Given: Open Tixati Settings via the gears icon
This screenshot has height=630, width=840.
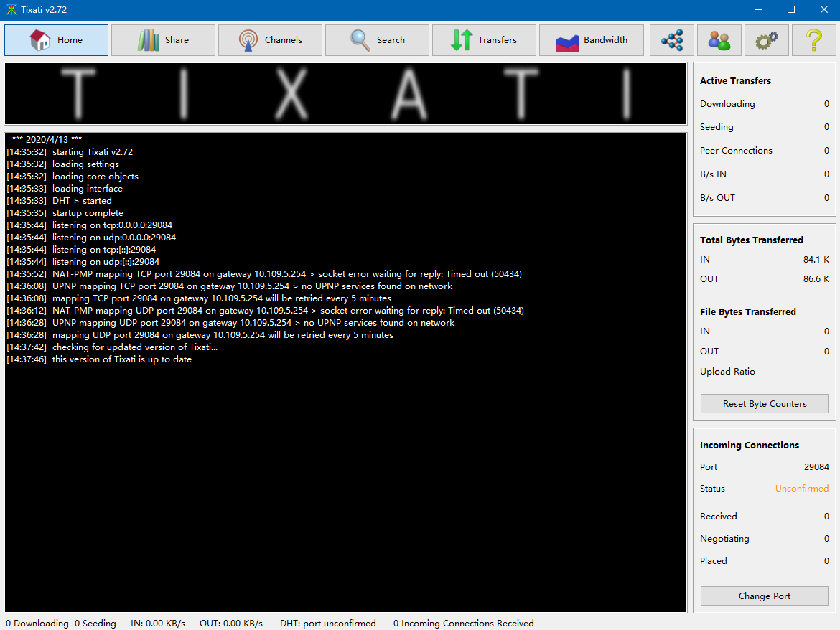Looking at the screenshot, I should click(766, 40).
